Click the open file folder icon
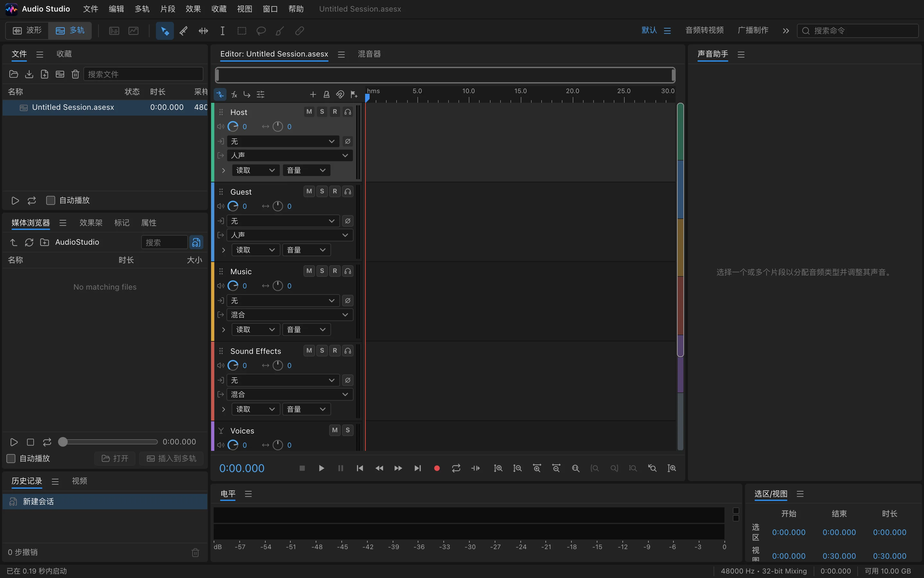This screenshot has width=924, height=578. click(14, 74)
